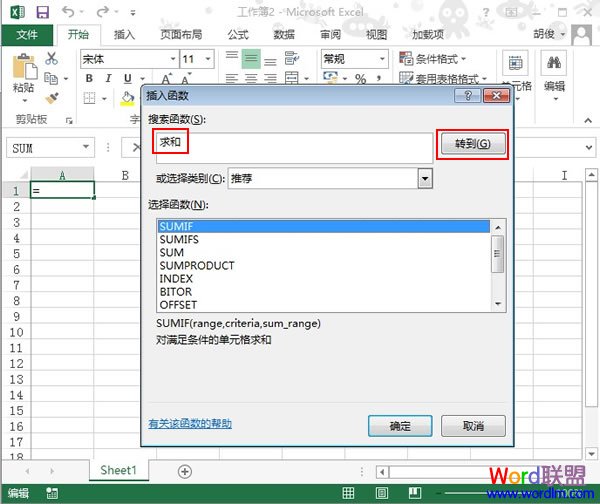The width and height of the screenshot is (600, 504).
Task: Open clipboard pane launcher
Action: point(69,121)
